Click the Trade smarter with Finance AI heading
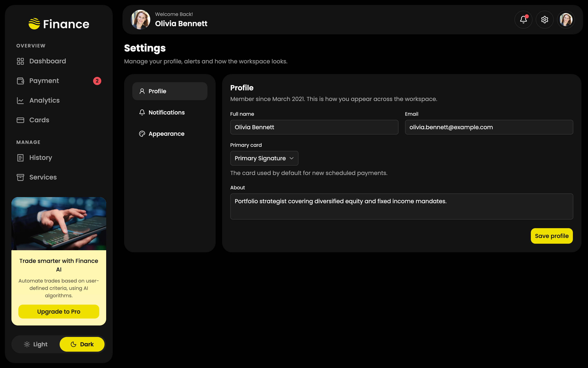Screen dimensions: 588x368 click(x=59, y=265)
